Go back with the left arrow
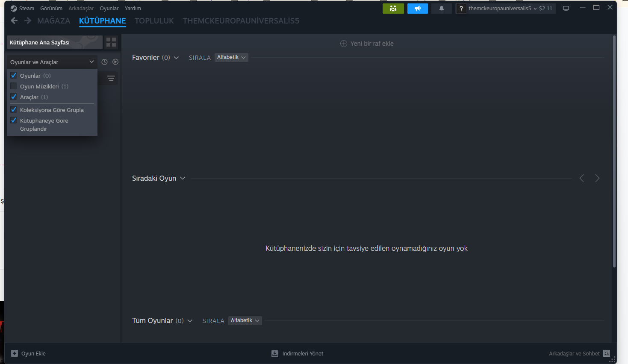The height and width of the screenshot is (364, 628). point(14,21)
